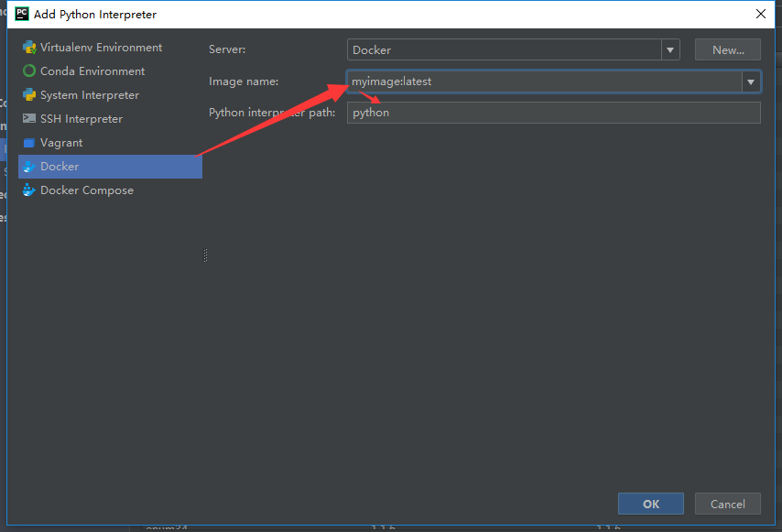Image resolution: width=782 pixels, height=532 pixels.
Task: Click New... to add Docker server
Action: pyautogui.click(x=728, y=49)
